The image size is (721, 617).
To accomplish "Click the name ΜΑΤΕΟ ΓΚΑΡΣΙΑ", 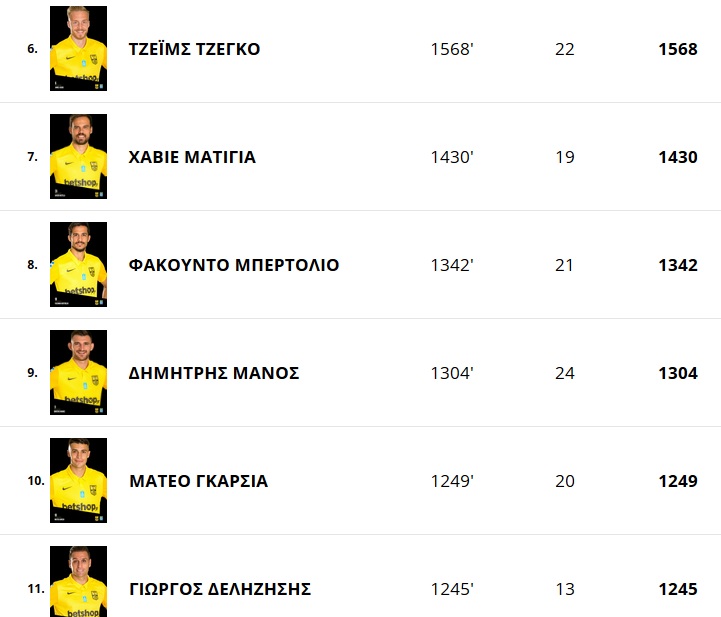I will coord(199,481).
